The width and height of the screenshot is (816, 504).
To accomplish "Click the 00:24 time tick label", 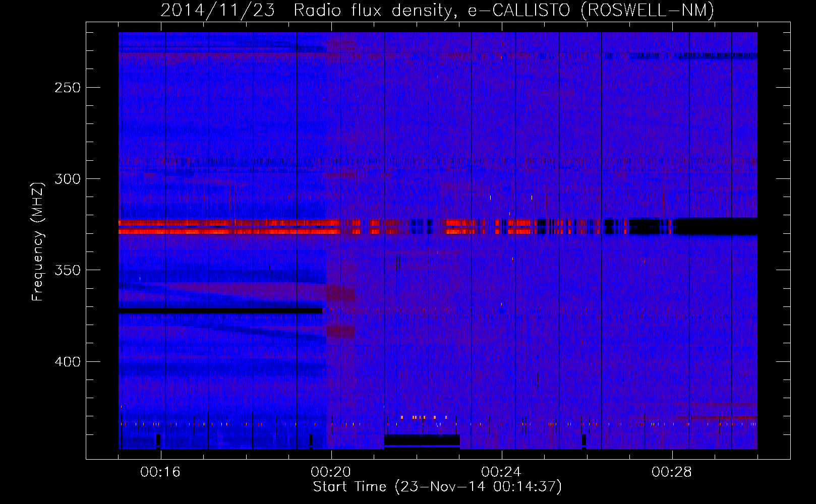I will (501, 472).
